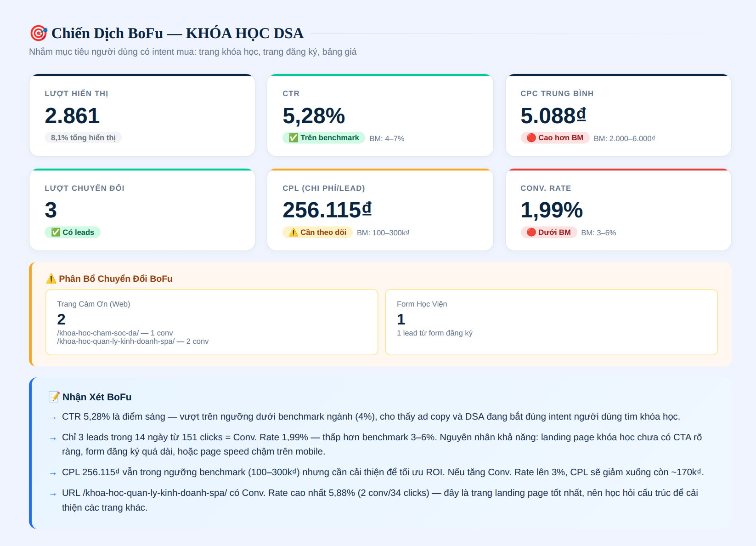Click the CPL 256.115₫ value

tap(327, 210)
